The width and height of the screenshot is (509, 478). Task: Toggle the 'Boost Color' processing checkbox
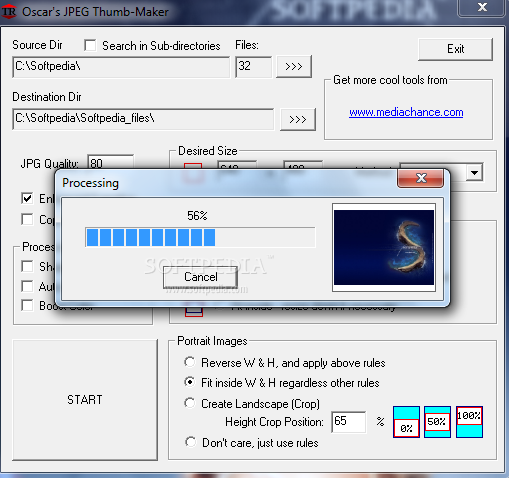pos(27,305)
